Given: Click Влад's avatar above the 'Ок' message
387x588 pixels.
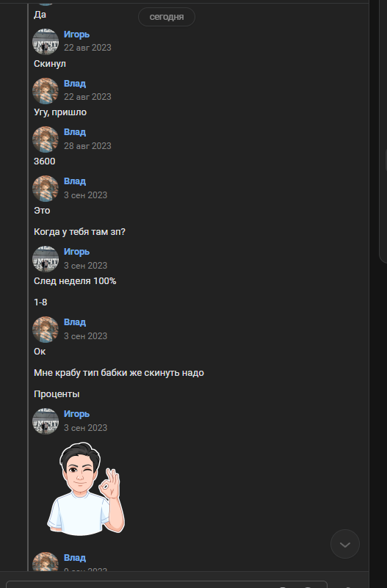Looking at the screenshot, I should pos(46,330).
